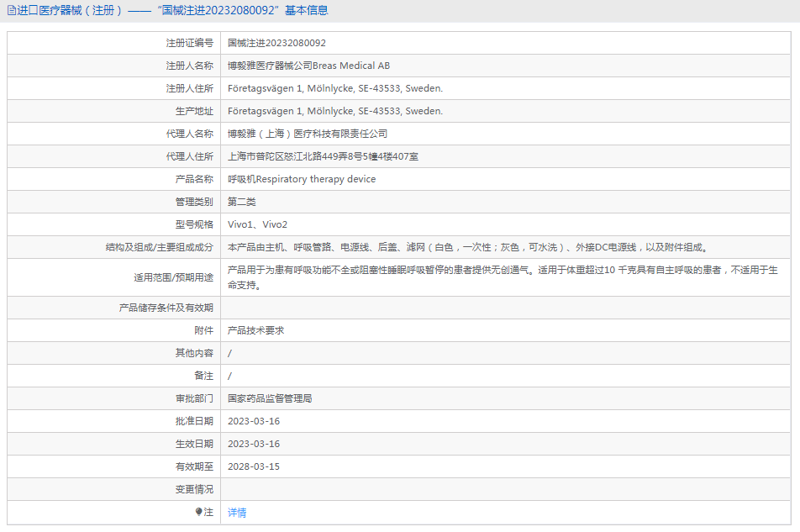
Task: Click the 产品名称 label
Action: pyautogui.click(x=194, y=179)
